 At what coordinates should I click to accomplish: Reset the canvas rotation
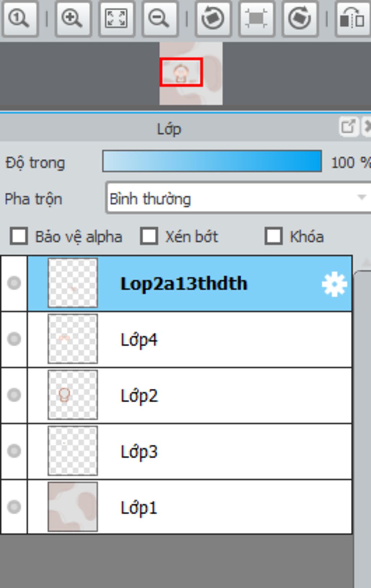pos(256,18)
